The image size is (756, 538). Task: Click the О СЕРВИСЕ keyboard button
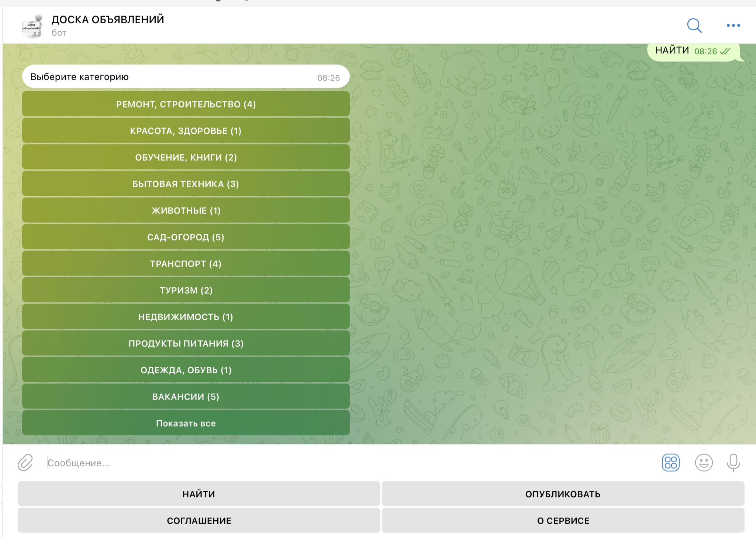563,520
